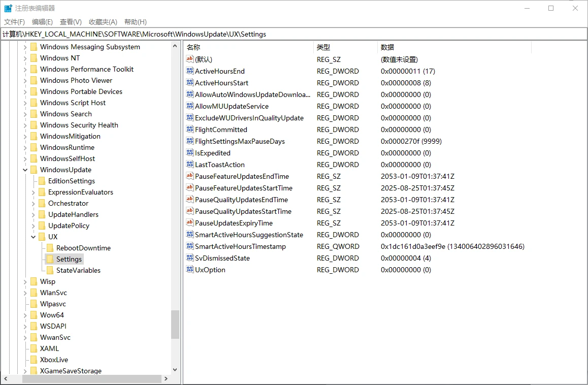Click the registry path address bar

point(293,34)
